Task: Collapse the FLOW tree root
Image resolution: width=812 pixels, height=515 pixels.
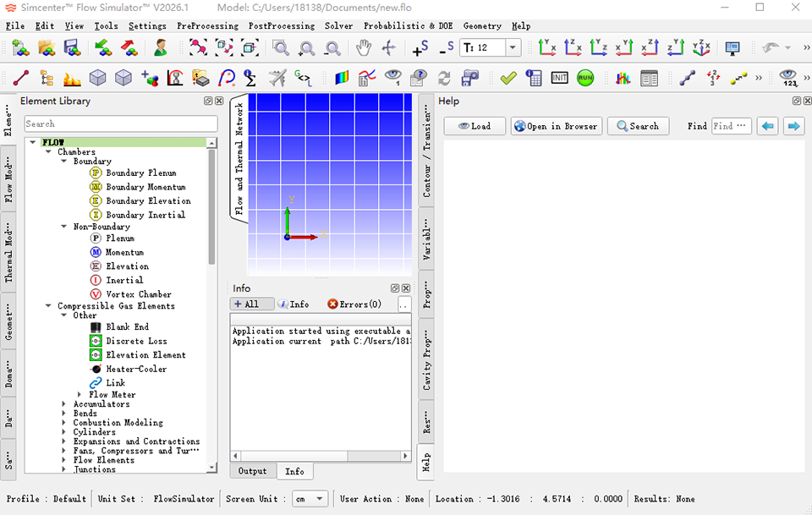Action: pos(33,142)
